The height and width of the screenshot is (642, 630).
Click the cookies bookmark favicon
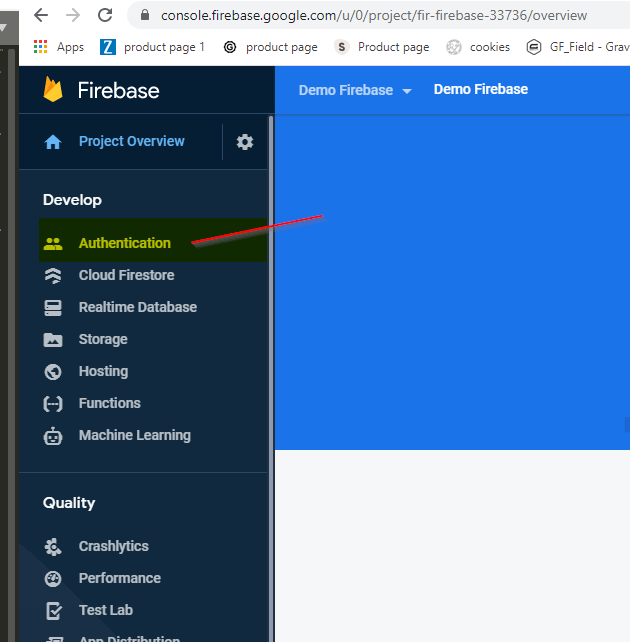(454, 47)
